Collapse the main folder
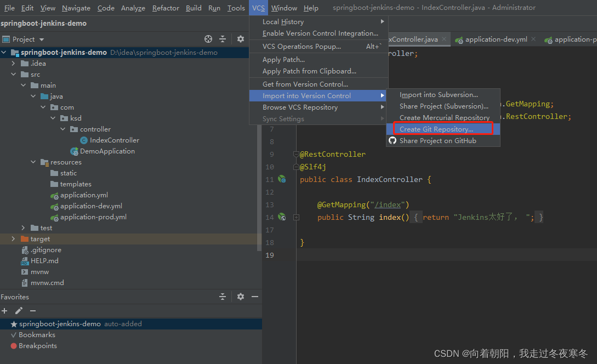 23,86
